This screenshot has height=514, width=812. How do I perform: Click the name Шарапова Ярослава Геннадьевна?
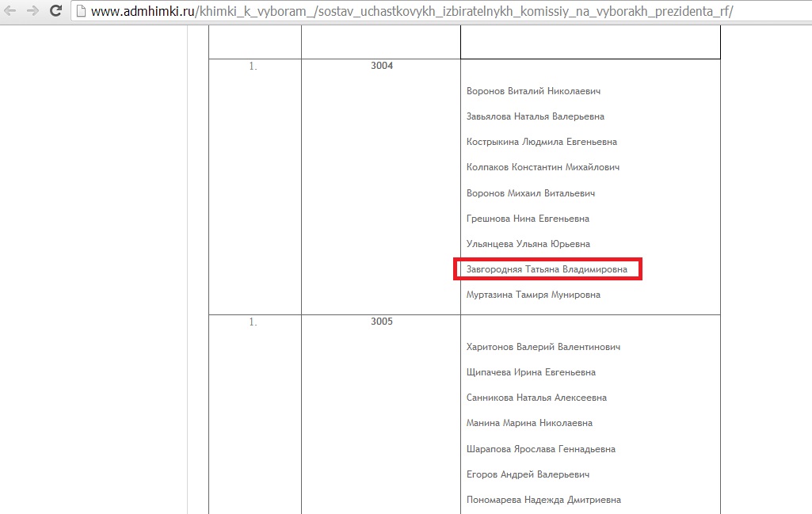tap(540, 449)
